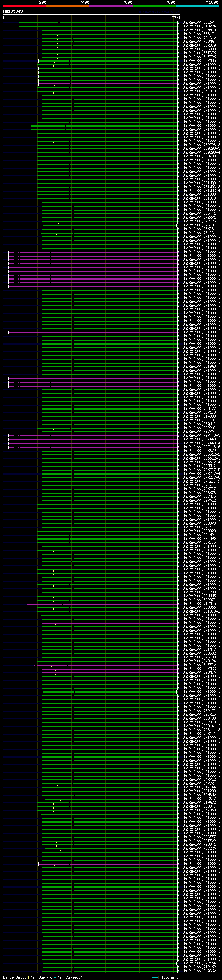Select the UniRef100_A9CP04 label
Screen dimensions: 222x980
point(199,431)
